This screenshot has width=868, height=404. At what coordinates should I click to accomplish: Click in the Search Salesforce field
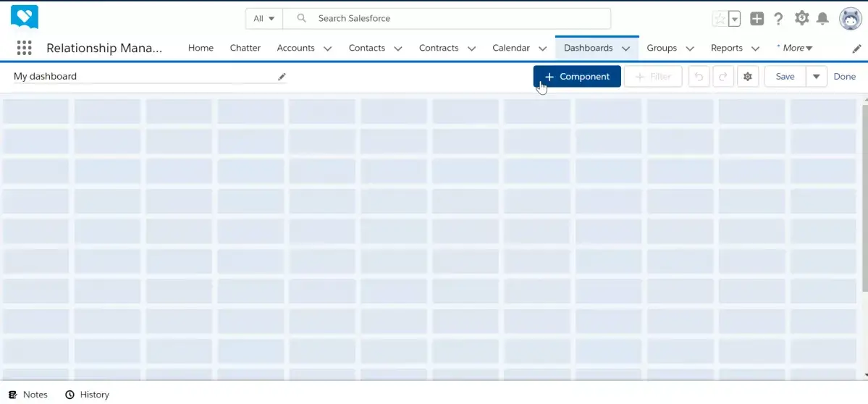tap(447, 18)
